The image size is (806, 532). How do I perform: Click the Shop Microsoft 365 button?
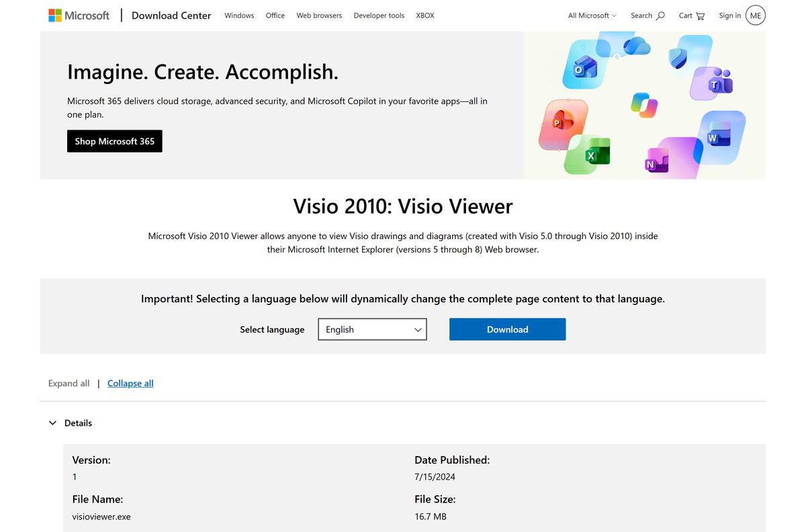tap(115, 141)
